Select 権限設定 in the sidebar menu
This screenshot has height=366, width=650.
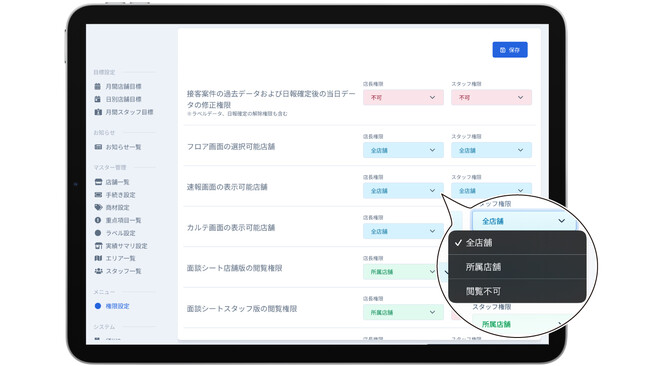[x=112, y=306]
